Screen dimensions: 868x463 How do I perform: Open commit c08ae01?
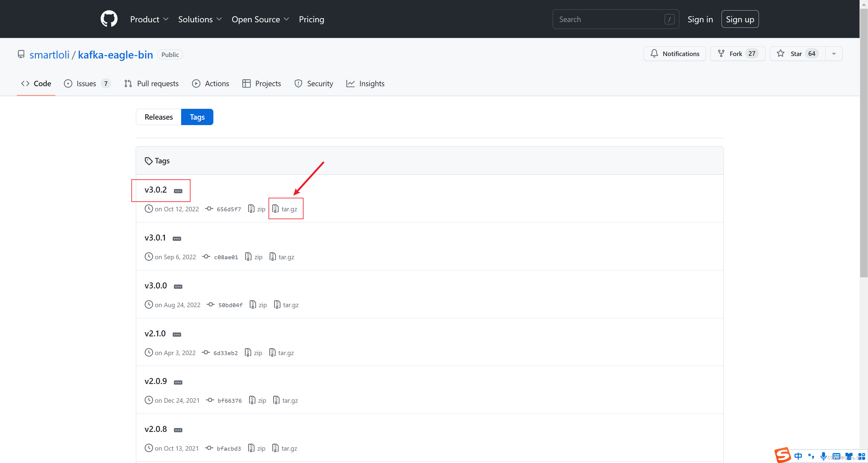click(x=226, y=257)
